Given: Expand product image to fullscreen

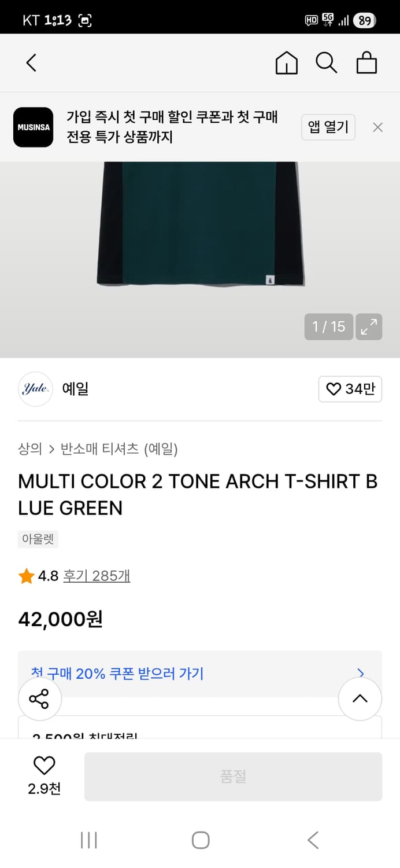Looking at the screenshot, I should pos(369,326).
